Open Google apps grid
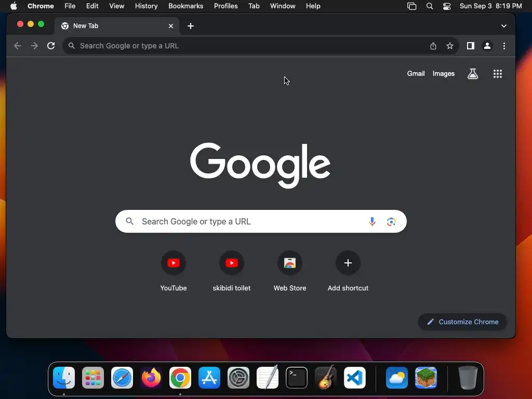Screen dimensions: 532x399 (x=498, y=74)
